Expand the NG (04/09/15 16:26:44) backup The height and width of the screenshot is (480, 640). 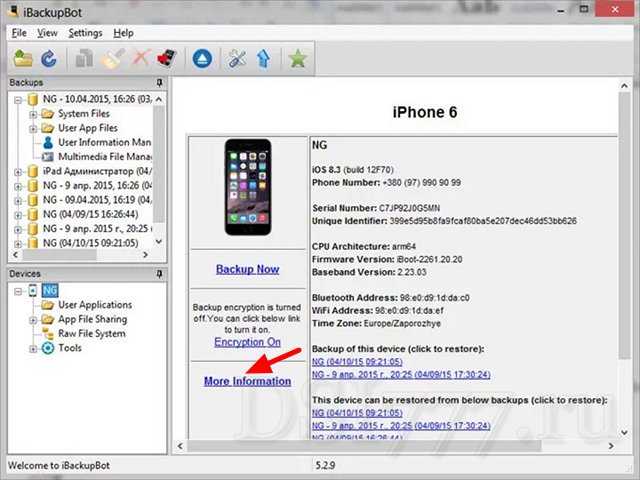(x=18, y=215)
